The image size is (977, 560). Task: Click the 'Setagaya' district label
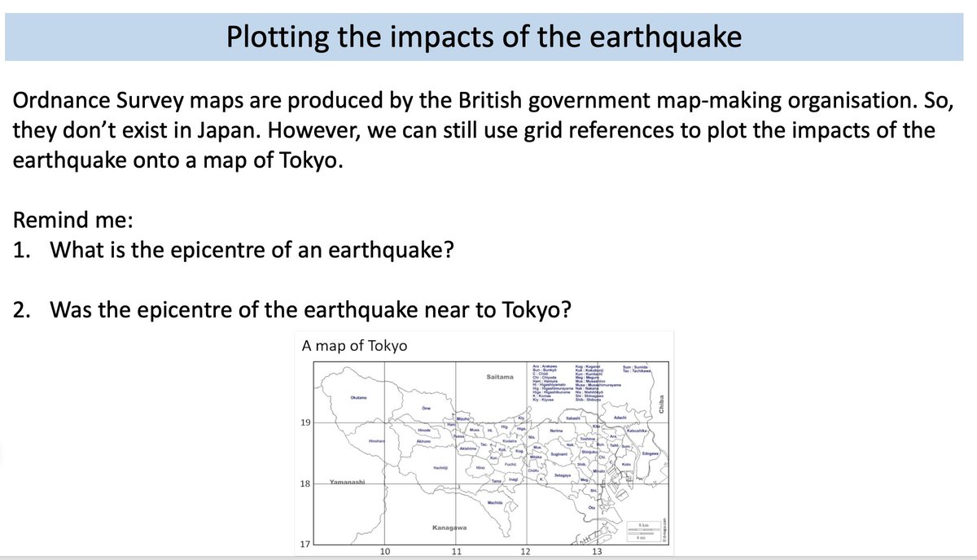click(562, 475)
